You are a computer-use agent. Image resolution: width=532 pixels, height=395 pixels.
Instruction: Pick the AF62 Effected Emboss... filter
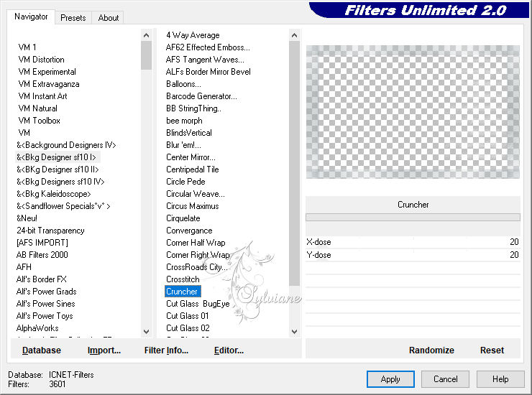click(208, 47)
